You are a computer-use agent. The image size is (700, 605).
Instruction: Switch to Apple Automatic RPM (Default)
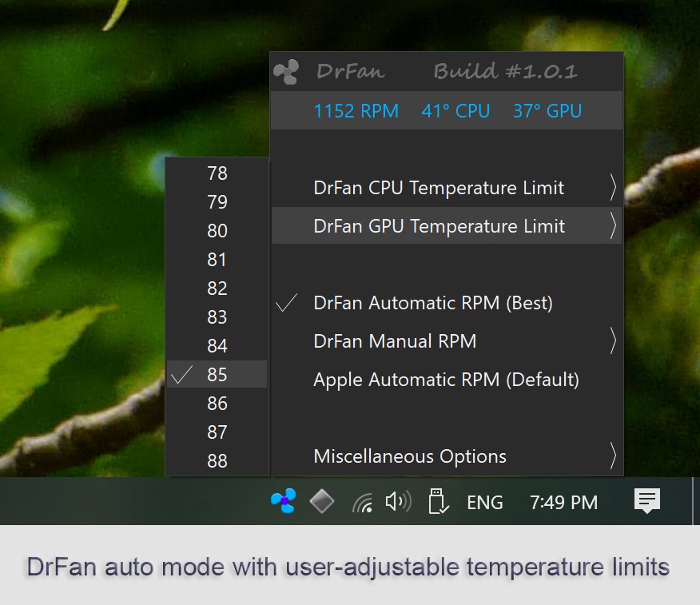[x=447, y=380]
